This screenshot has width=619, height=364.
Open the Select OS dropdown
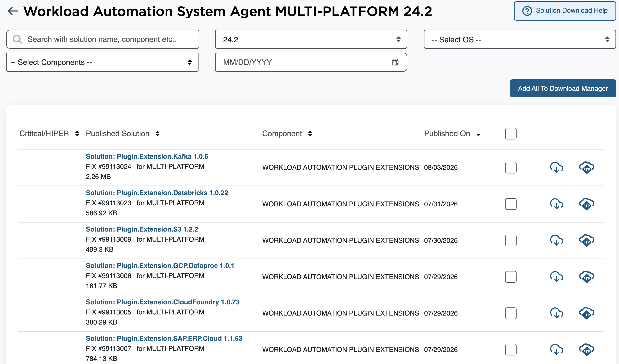(x=520, y=39)
